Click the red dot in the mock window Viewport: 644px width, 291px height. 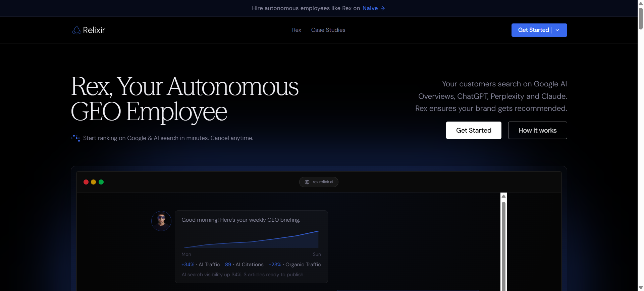point(86,182)
